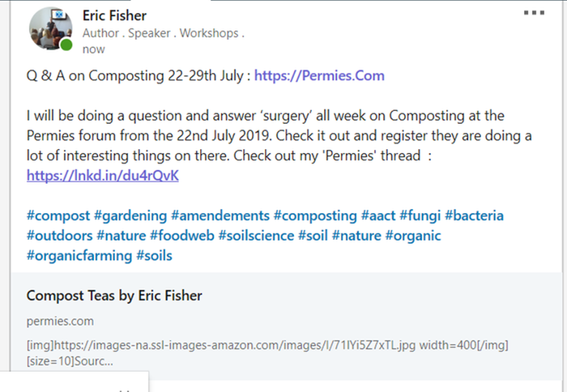The image size is (567, 392).
Task: Select the #aact hashtag
Action: click(x=378, y=215)
